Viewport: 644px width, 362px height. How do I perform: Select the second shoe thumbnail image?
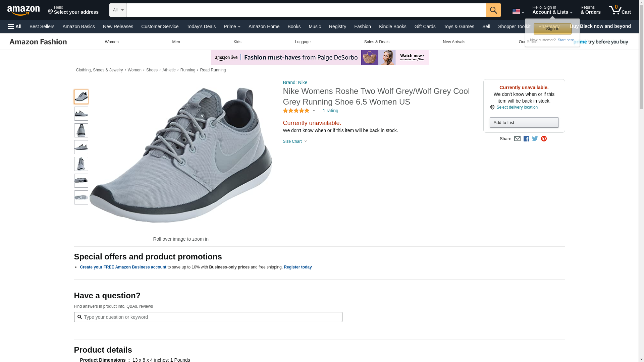(x=81, y=114)
